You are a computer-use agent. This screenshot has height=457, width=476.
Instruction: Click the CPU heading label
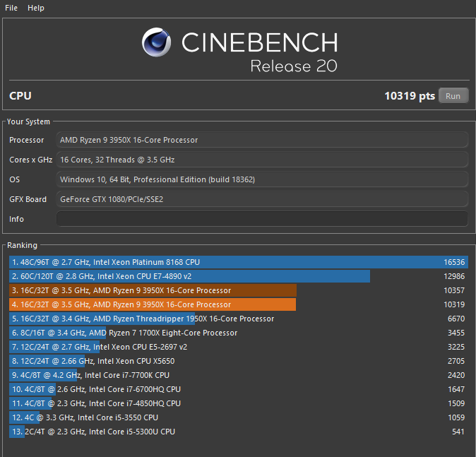(x=20, y=95)
